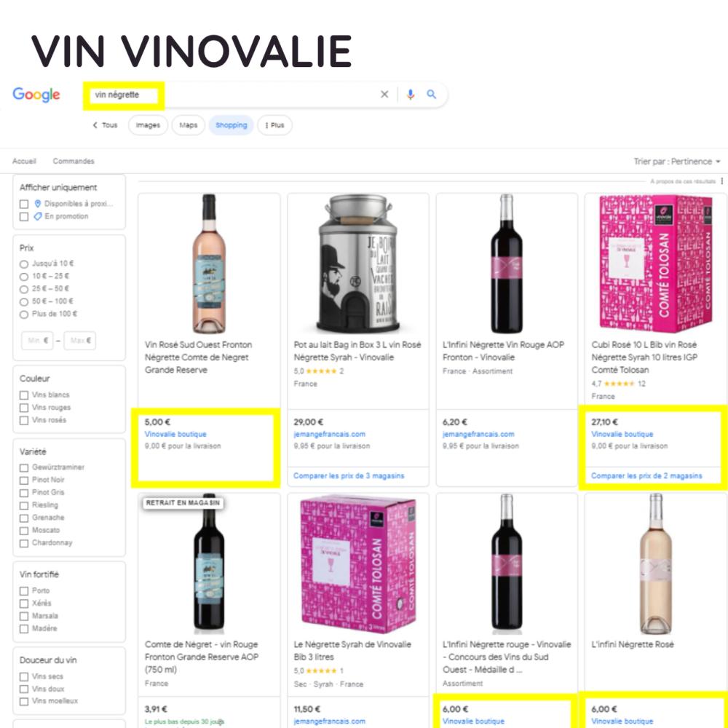Start voice search with the microphone icon
The width and height of the screenshot is (728, 728).
[411, 95]
